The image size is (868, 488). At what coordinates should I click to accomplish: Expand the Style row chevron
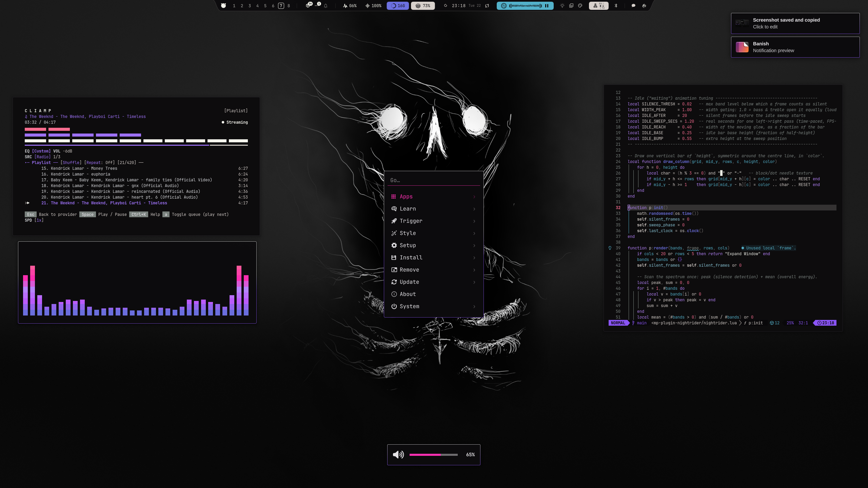[474, 233]
